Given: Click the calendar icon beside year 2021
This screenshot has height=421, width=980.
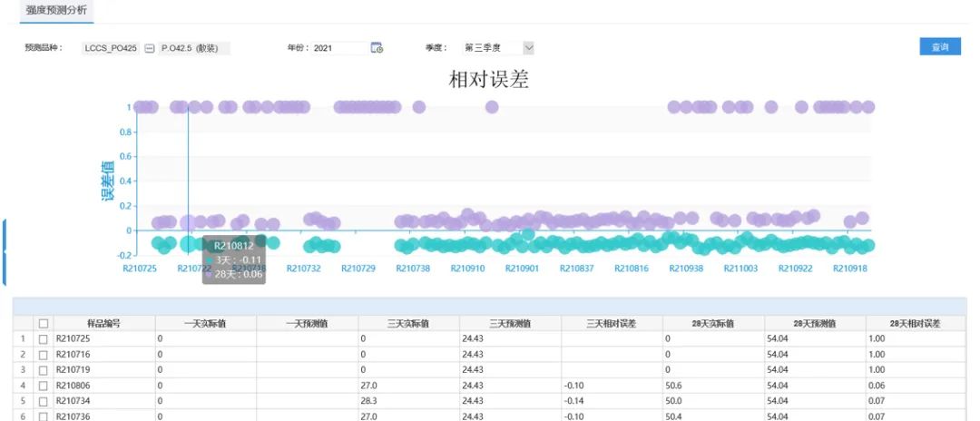Looking at the screenshot, I should [x=377, y=48].
